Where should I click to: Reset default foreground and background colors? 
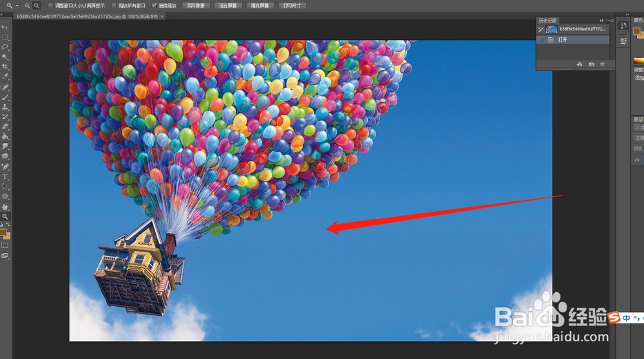[x=2, y=225]
